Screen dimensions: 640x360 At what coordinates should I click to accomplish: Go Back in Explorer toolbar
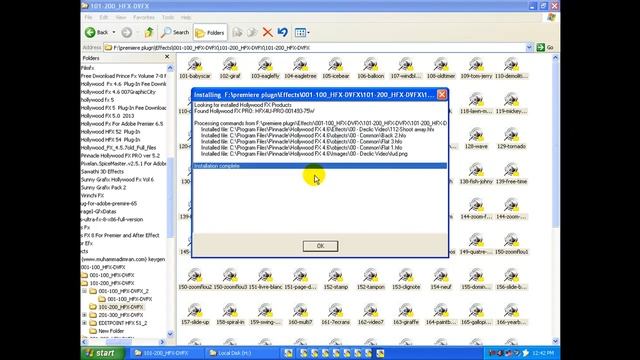click(97, 32)
